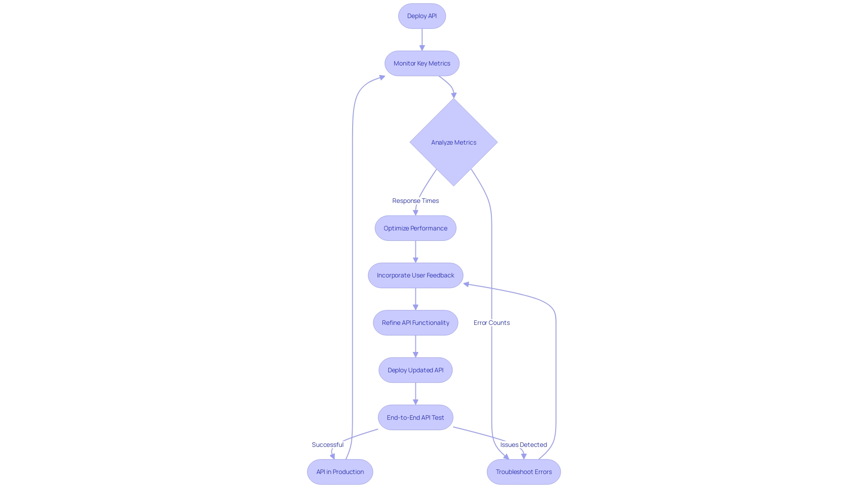
Task: Click the Incorporate User Feedback node
Action: coord(415,275)
